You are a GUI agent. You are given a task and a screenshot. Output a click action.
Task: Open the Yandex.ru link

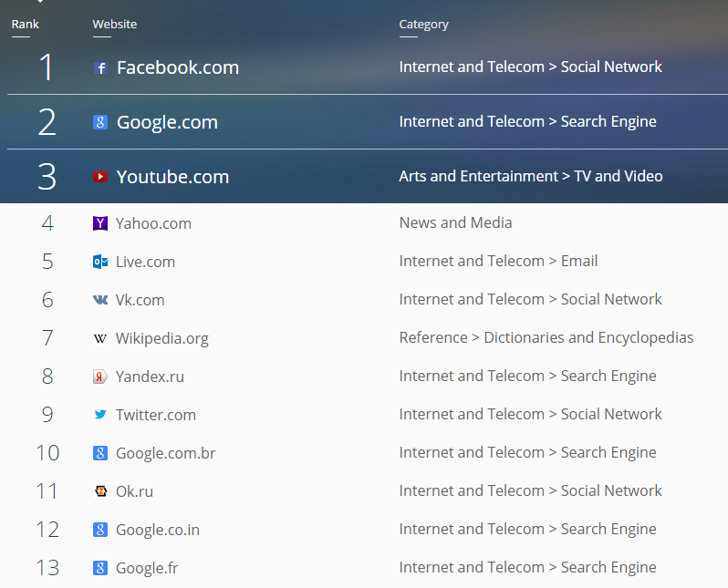(150, 377)
